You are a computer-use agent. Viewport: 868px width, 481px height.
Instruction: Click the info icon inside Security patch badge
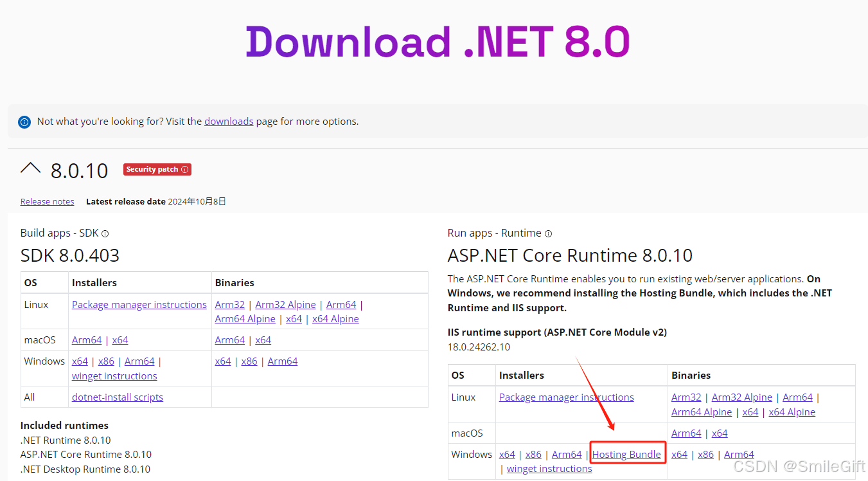click(184, 168)
